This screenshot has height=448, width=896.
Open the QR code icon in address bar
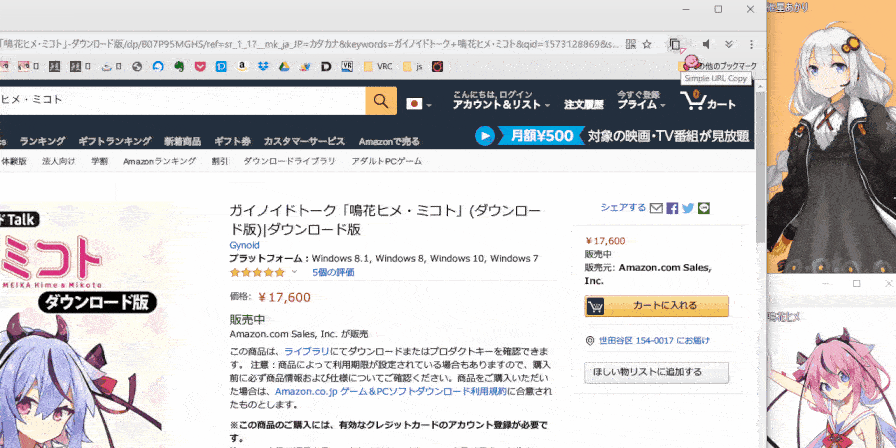[631, 44]
